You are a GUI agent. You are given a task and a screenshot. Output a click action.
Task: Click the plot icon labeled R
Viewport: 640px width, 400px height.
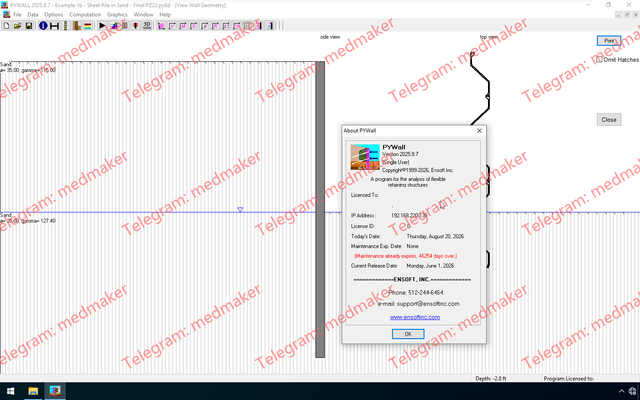point(215,26)
